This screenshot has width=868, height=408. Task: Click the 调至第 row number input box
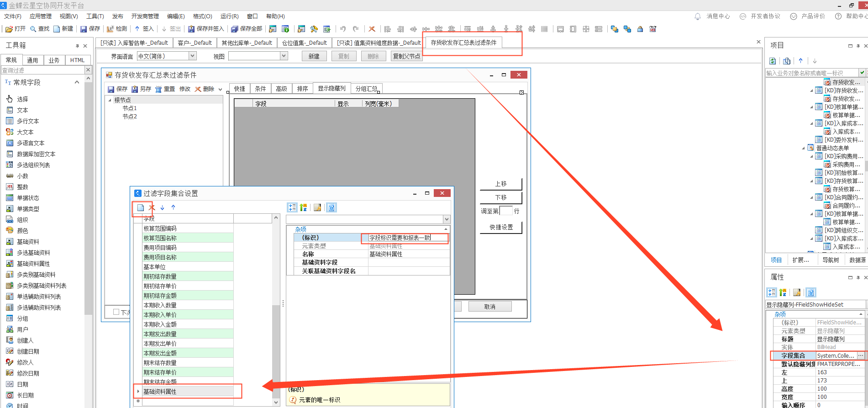click(x=506, y=211)
